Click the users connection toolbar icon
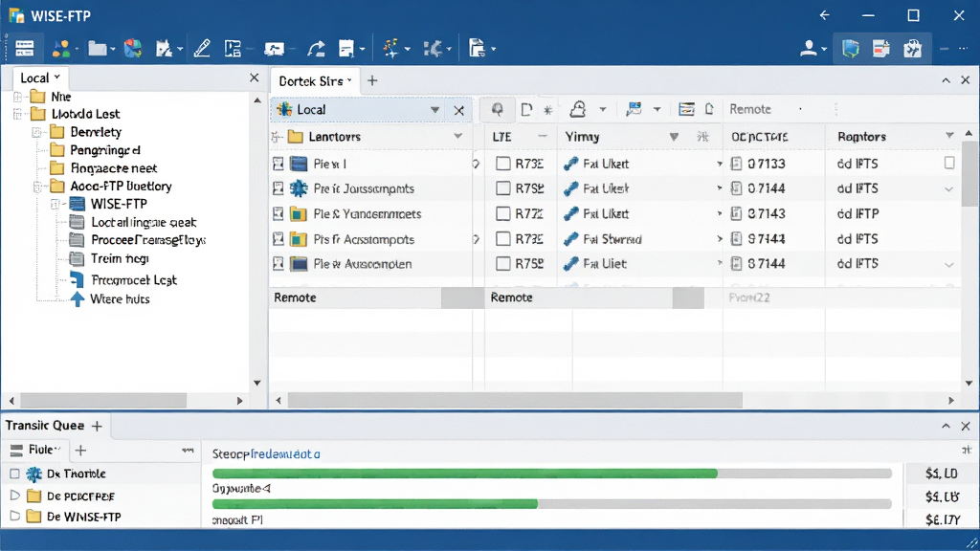Viewport: 980px width, 551px height. (x=61, y=48)
